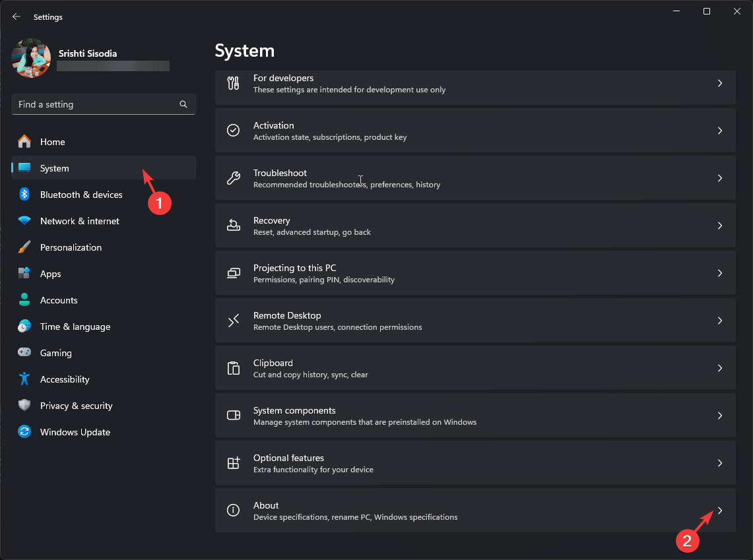This screenshot has height=560, width=753.
Task: Open Windows Update page
Action: tap(103, 432)
